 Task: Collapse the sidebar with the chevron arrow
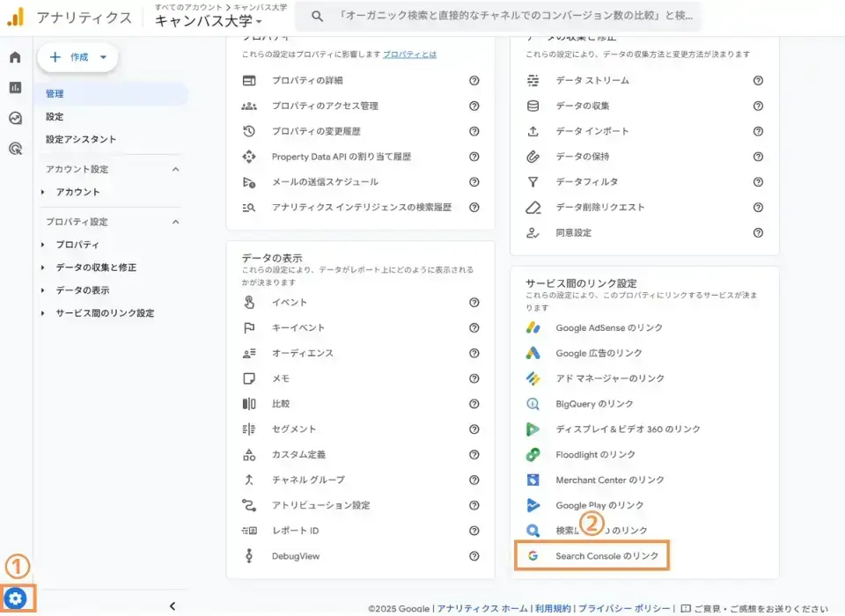coord(173,605)
